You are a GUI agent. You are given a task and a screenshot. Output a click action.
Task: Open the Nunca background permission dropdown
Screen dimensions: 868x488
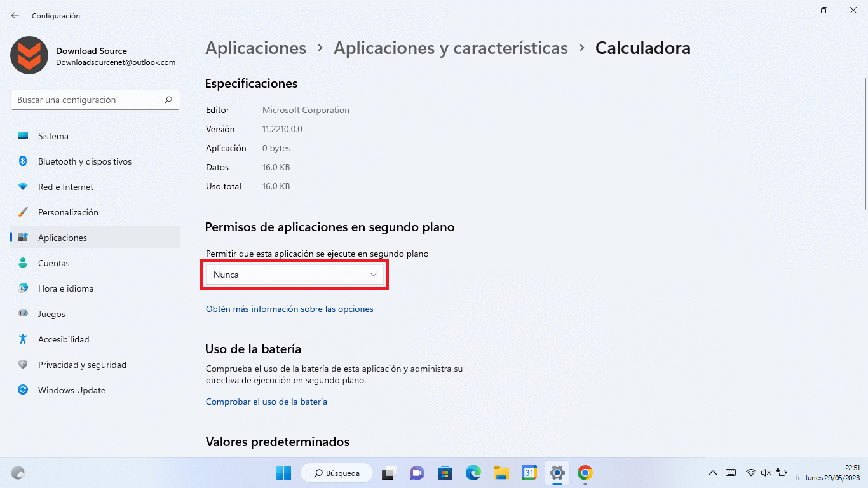click(295, 274)
